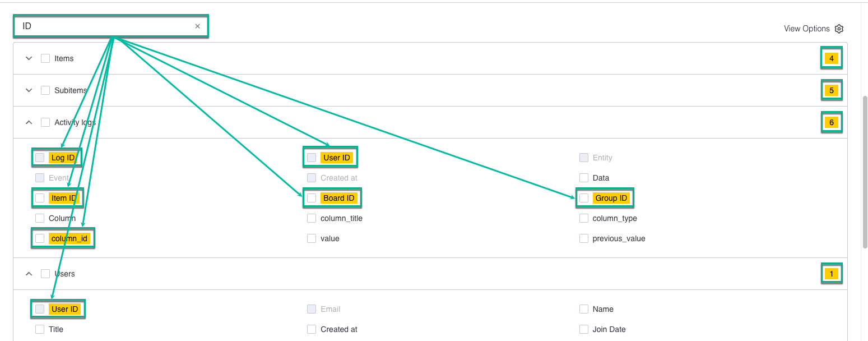The image size is (868, 341).
Task: Enable the Group ID checkbox
Action: click(583, 198)
